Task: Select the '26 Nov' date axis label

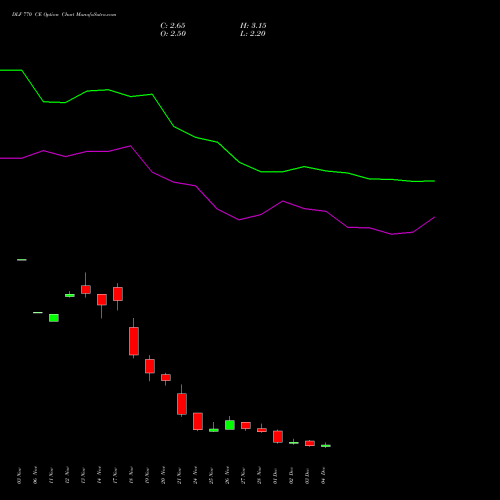Action: pyautogui.click(x=227, y=475)
